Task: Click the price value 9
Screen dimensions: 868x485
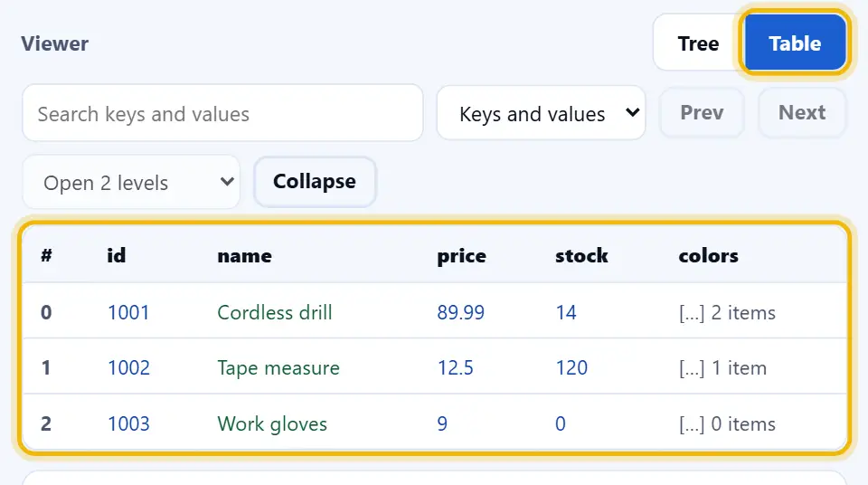Action: pyautogui.click(x=442, y=424)
